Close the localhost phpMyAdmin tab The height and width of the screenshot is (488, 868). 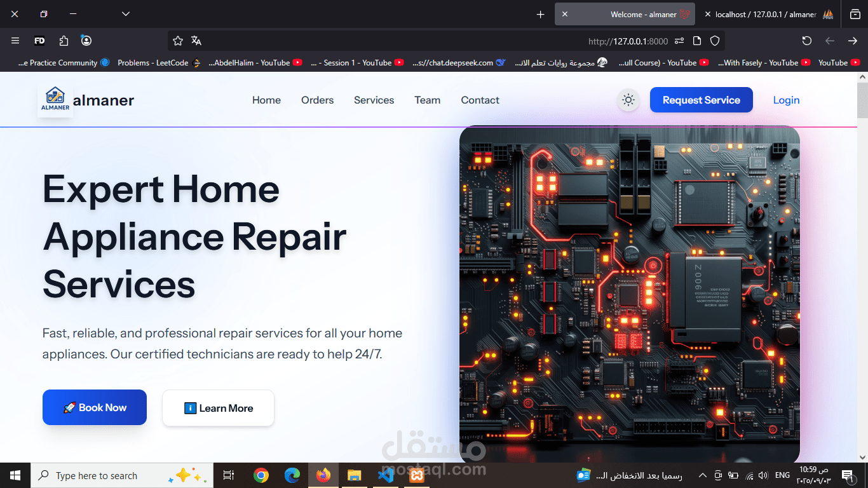point(708,14)
